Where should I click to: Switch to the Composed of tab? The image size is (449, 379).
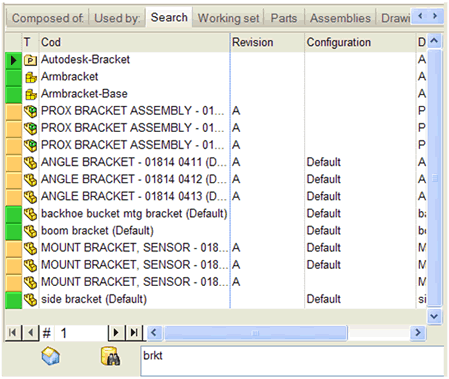pyautogui.click(x=47, y=18)
